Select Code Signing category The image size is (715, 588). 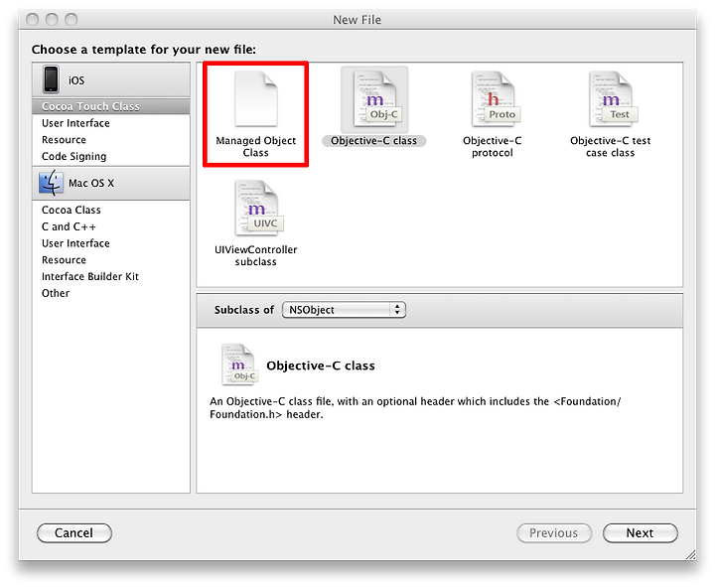tap(111, 156)
